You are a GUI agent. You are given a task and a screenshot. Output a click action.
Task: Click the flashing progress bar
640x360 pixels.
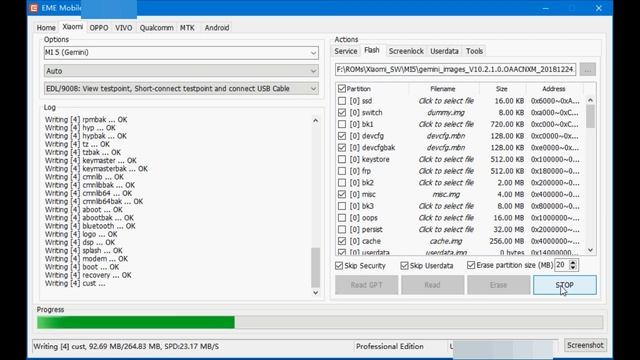tap(320, 322)
